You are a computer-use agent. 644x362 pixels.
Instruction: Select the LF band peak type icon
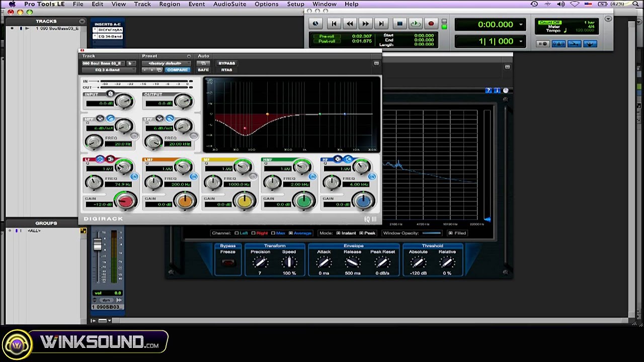(x=100, y=159)
